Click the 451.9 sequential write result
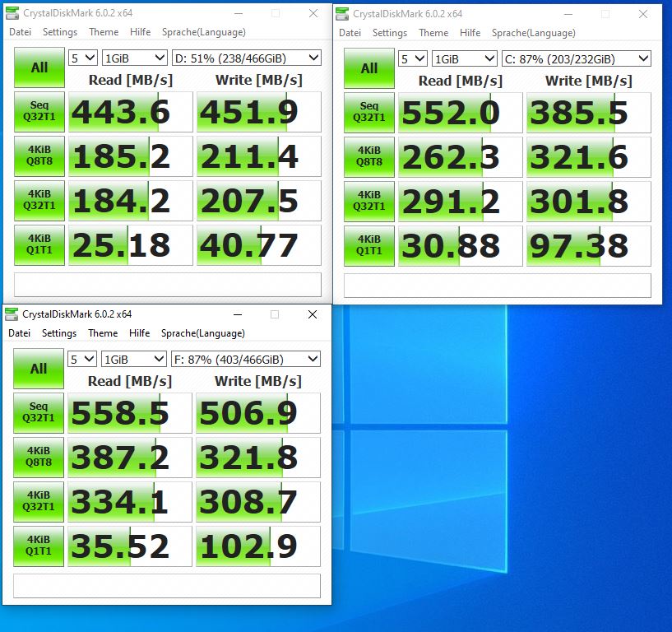Viewport: 672px width, 632px height. [x=259, y=111]
